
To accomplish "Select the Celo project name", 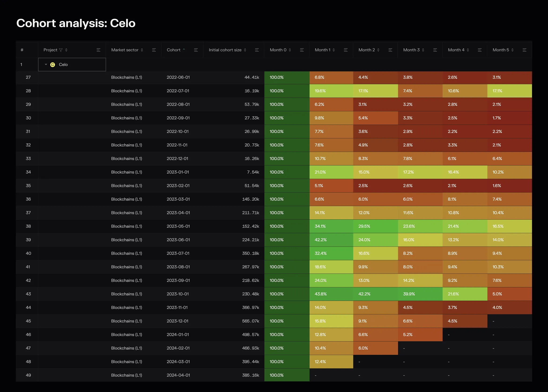I will click(x=63, y=65).
